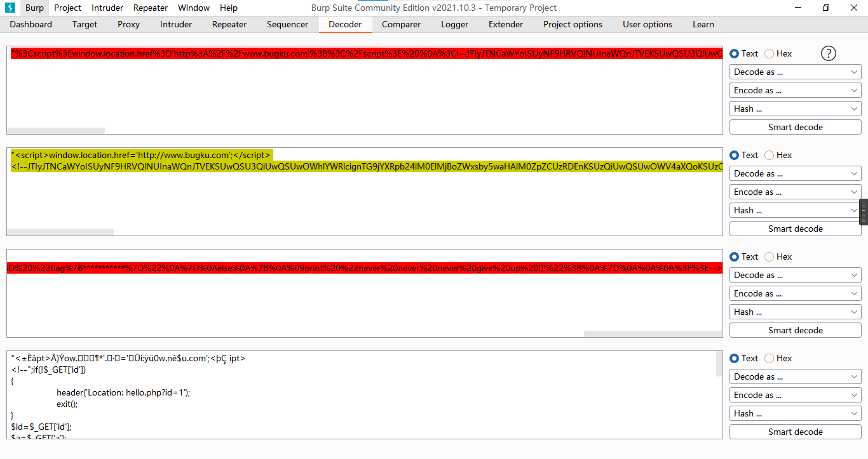Switch to the Repeater tab
868x459 pixels.
(x=229, y=24)
